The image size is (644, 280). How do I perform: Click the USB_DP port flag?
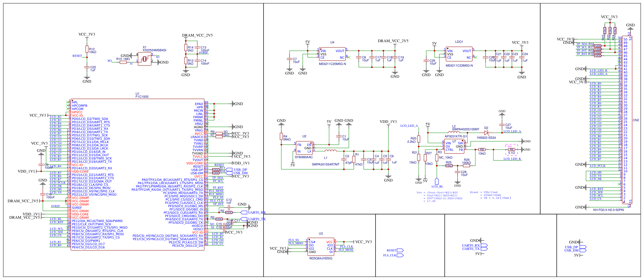coord(583,247)
